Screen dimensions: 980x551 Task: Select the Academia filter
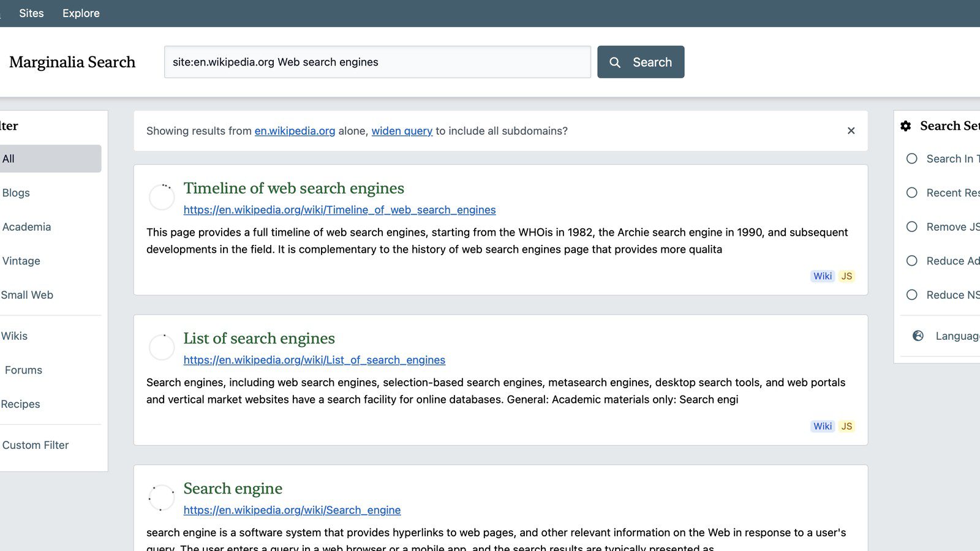49,227
